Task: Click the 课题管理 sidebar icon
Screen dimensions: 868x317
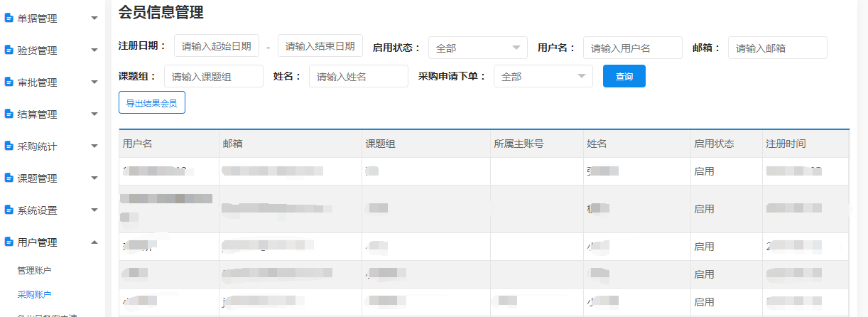Action: coord(9,178)
